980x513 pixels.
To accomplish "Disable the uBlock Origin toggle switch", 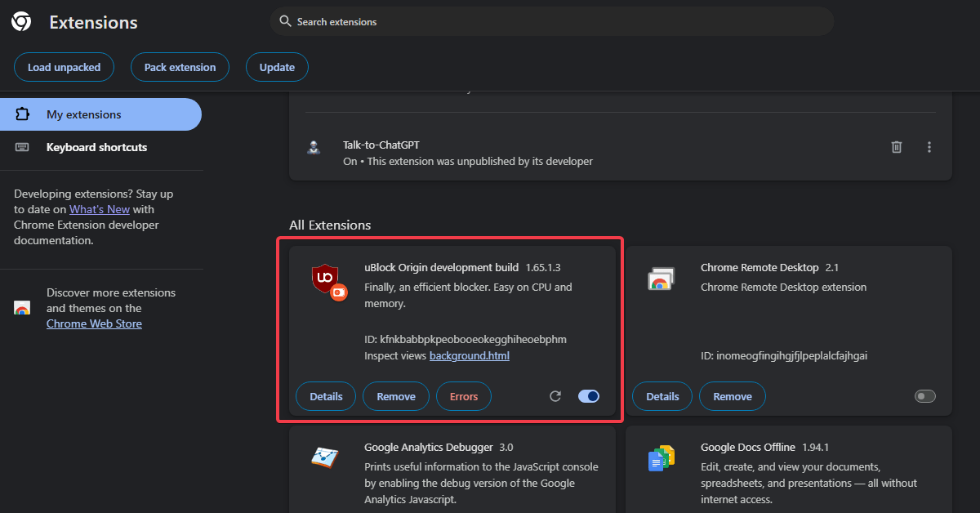I will click(x=589, y=396).
